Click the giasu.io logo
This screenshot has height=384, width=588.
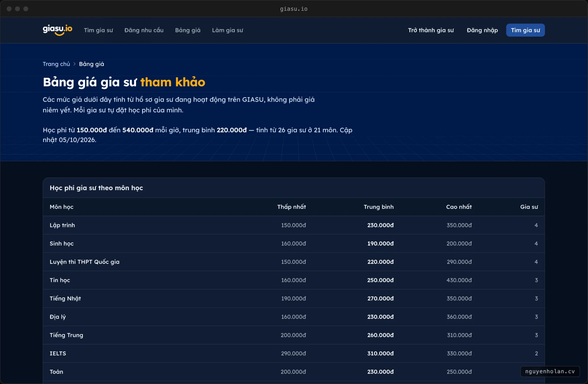click(x=57, y=30)
